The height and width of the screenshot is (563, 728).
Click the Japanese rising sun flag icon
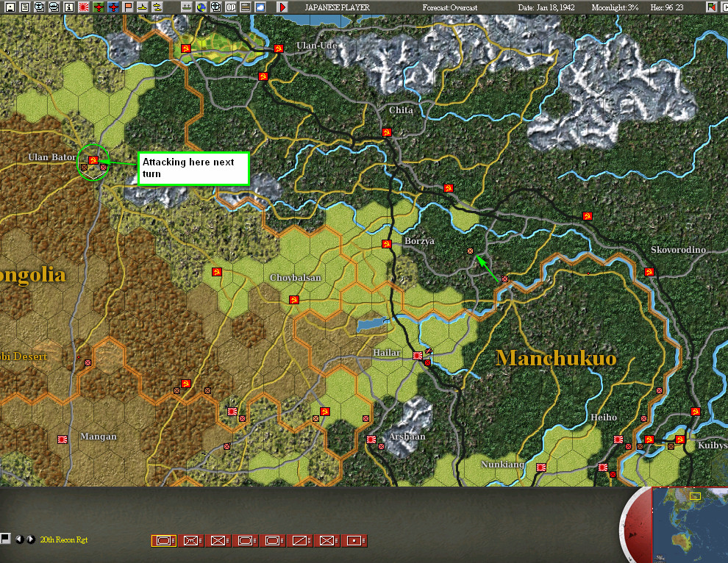point(84,7)
